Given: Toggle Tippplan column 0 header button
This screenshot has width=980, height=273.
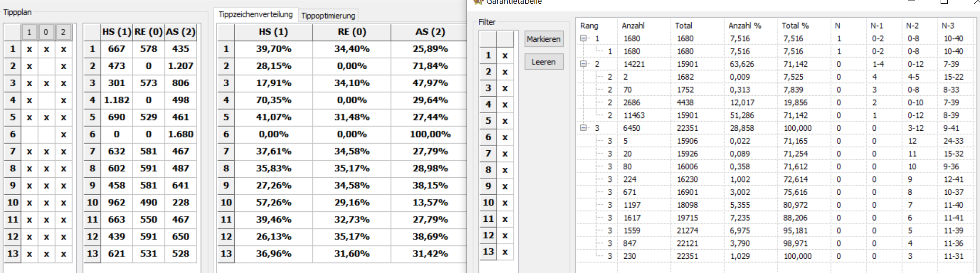Looking at the screenshot, I should click(46, 32).
